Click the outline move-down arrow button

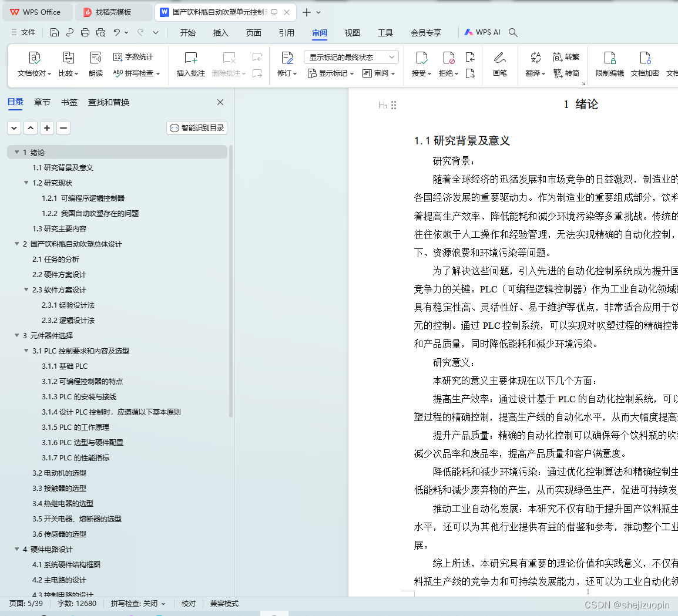tap(14, 128)
